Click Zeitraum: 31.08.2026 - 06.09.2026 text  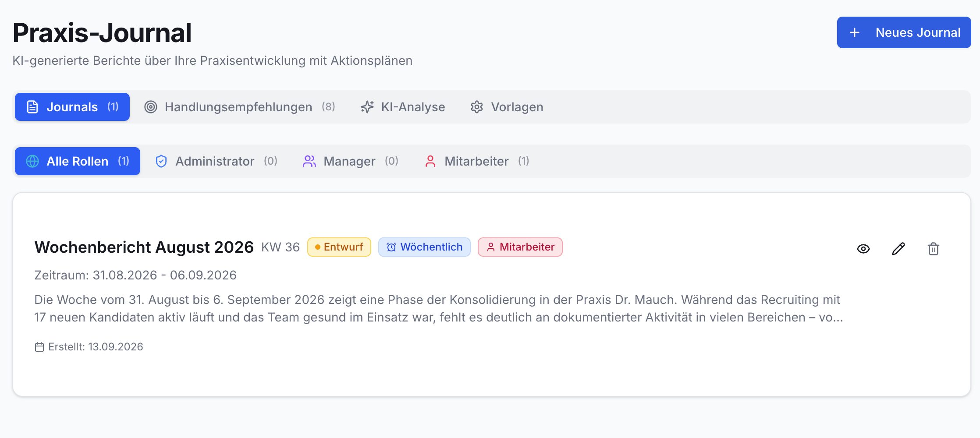coord(135,275)
